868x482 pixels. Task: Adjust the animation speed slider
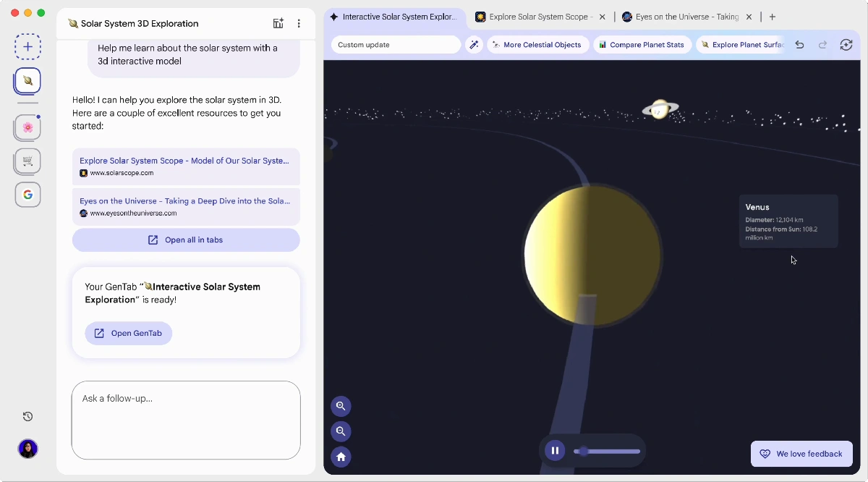tap(606, 452)
